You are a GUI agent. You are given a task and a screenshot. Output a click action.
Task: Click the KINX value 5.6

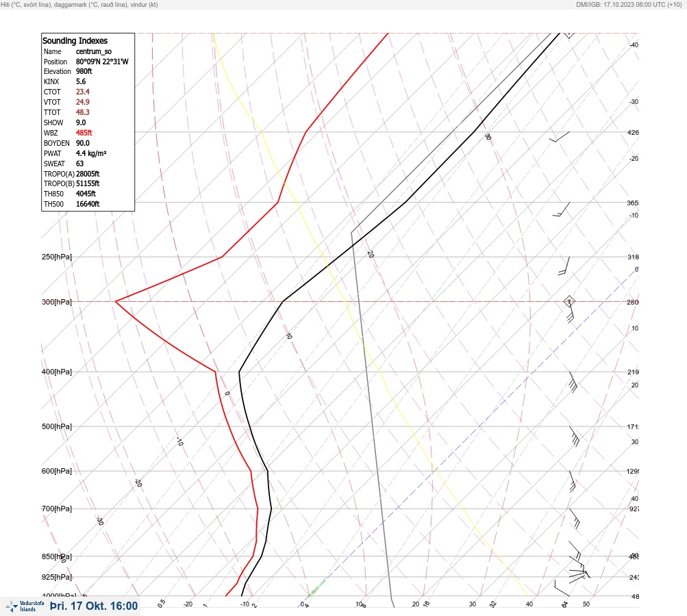81,81
